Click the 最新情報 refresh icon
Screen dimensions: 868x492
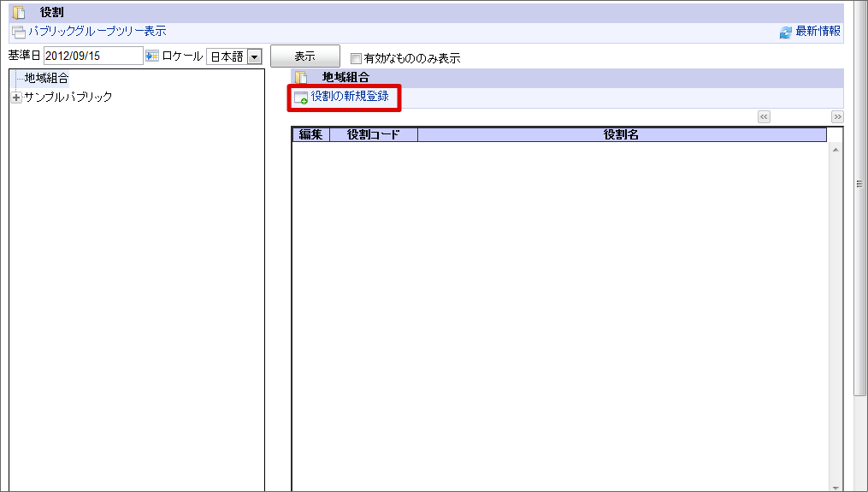click(786, 33)
